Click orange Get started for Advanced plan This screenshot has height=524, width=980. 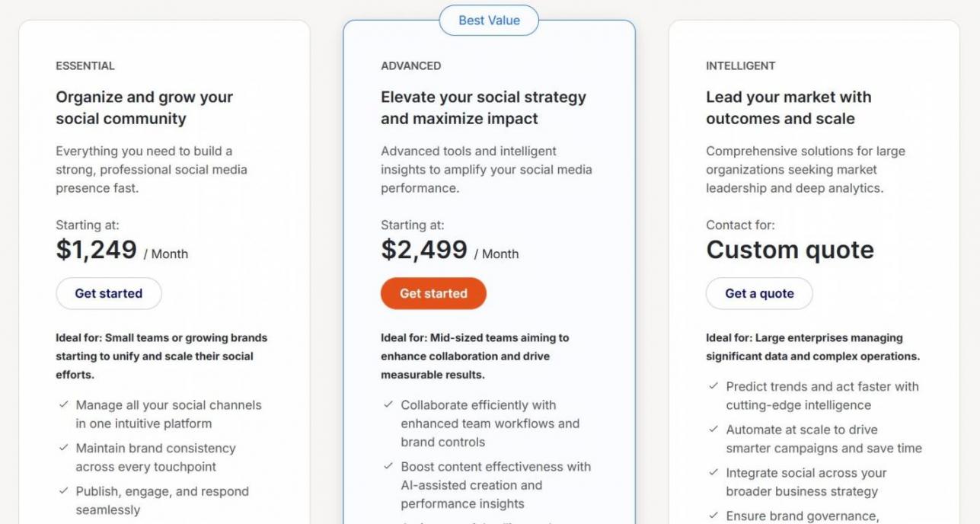point(433,293)
